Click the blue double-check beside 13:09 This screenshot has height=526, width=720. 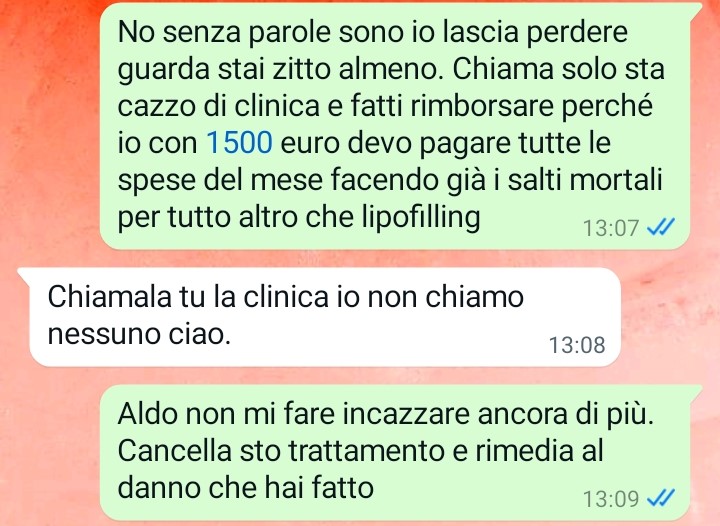pyautogui.click(x=661, y=498)
